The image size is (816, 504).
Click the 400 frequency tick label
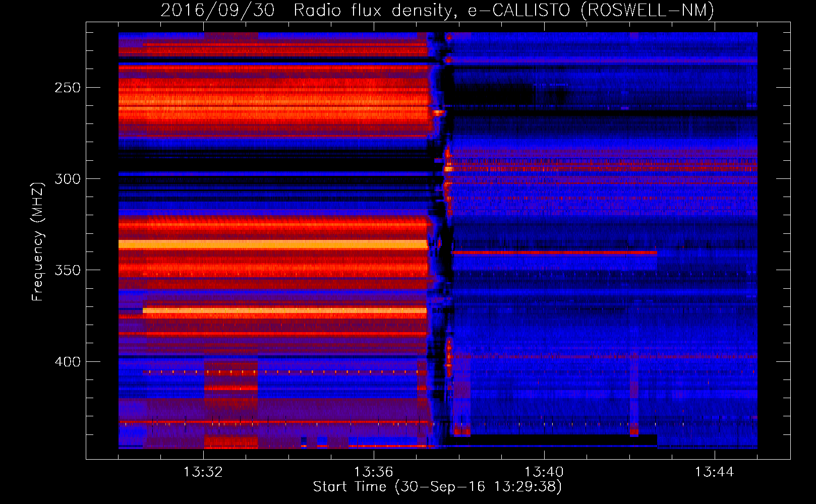[x=68, y=362]
